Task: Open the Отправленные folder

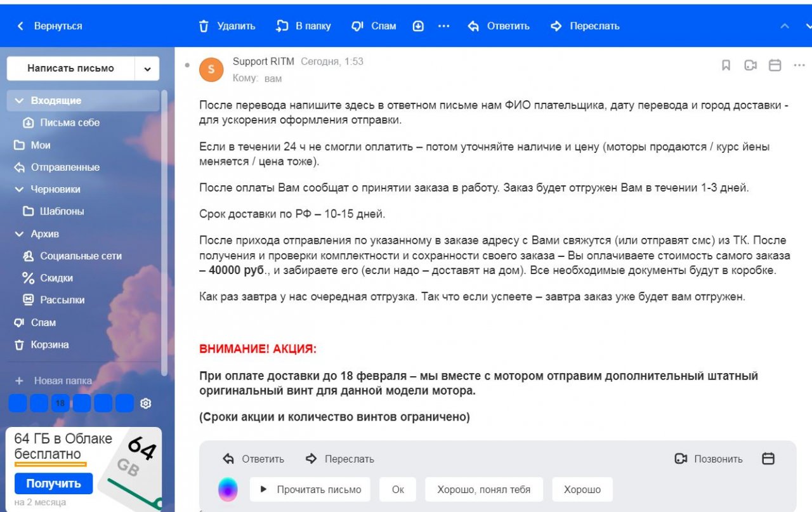Action: pyautogui.click(x=65, y=167)
